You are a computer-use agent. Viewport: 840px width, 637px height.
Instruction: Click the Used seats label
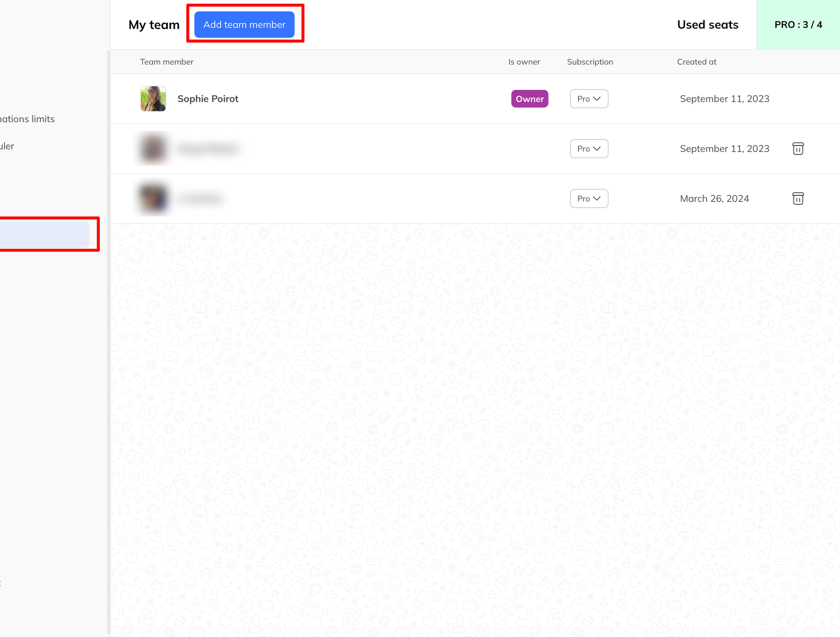(x=708, y=25)
